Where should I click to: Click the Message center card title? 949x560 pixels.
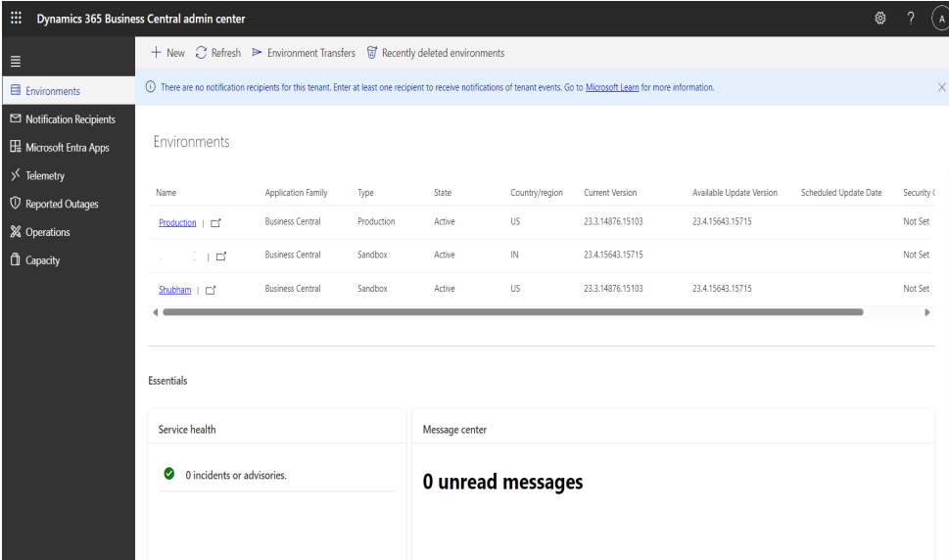(454, 430)
